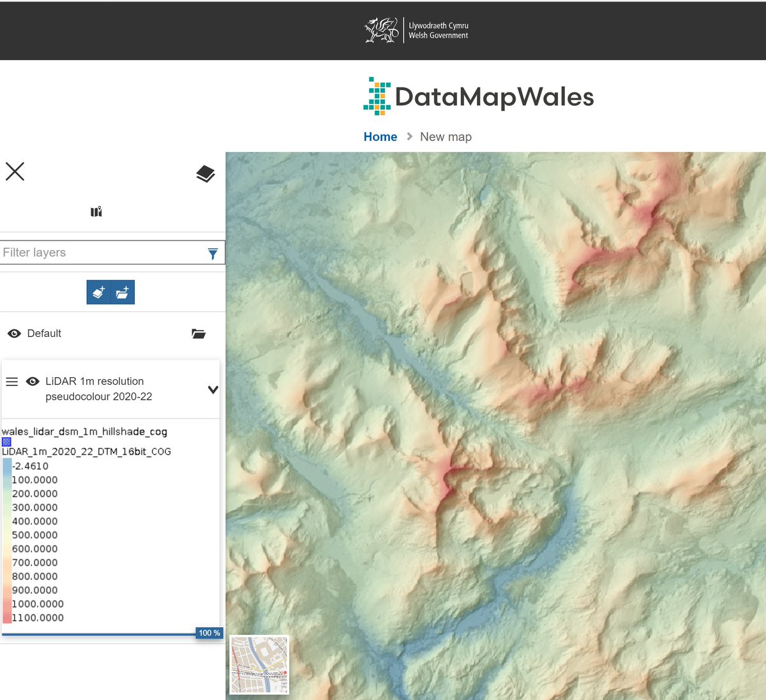The image size is (766, 700).
Task: Open the basemap switcher thumbnail
Action: (x=259, y=664)
